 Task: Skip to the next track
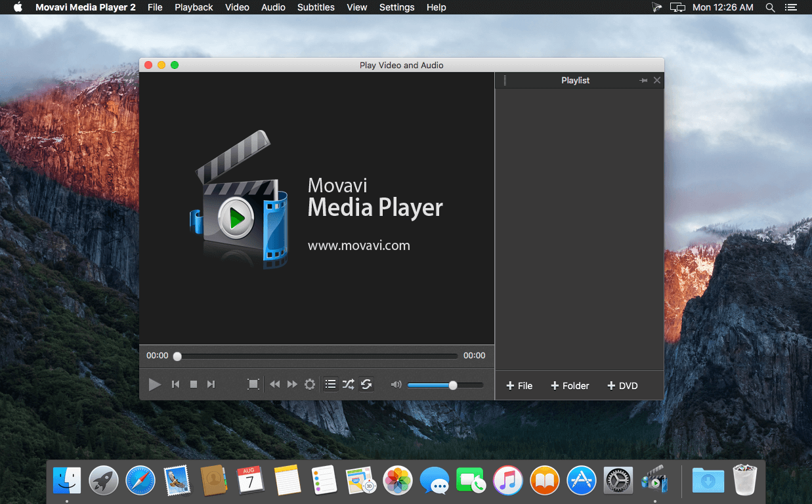point(211,385)
